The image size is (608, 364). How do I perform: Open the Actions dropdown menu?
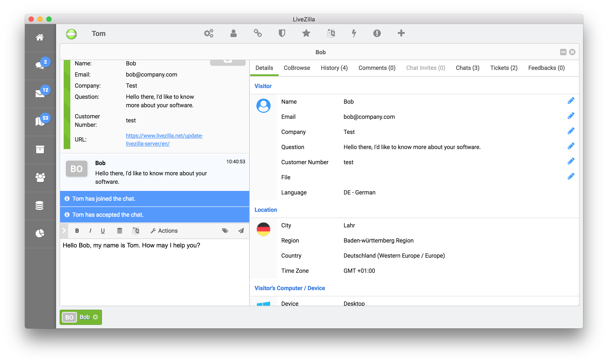164,231
